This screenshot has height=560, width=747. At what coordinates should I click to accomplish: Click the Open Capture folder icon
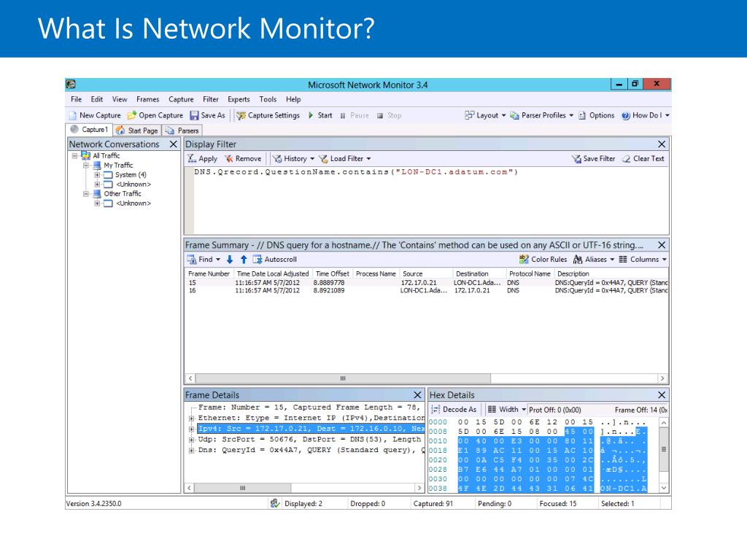[x=132, y=115]
